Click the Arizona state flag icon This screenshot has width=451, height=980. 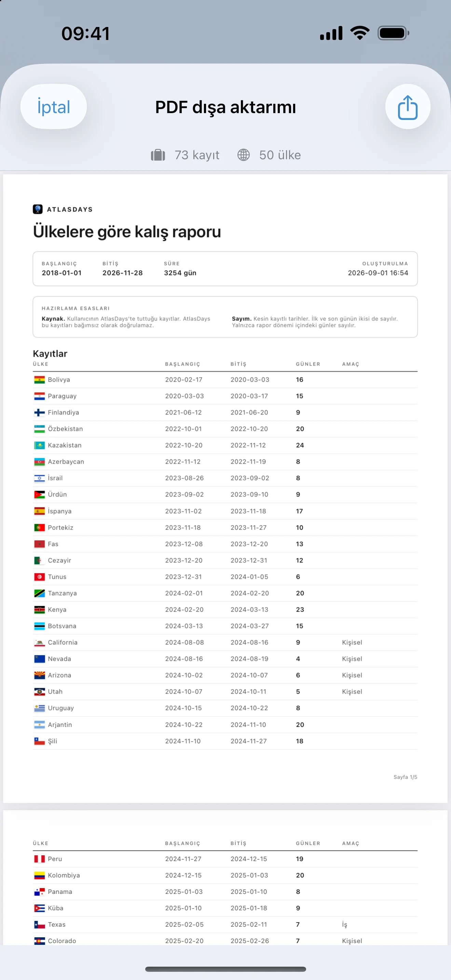[x=40, y=675]
